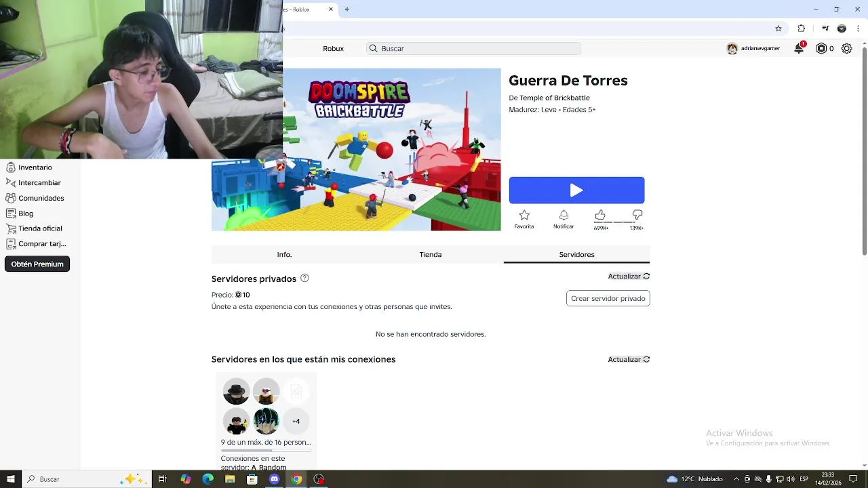Click the teal-haired player avatar
868x488 pixels.
pyautogui.click(x=266, y=421)
